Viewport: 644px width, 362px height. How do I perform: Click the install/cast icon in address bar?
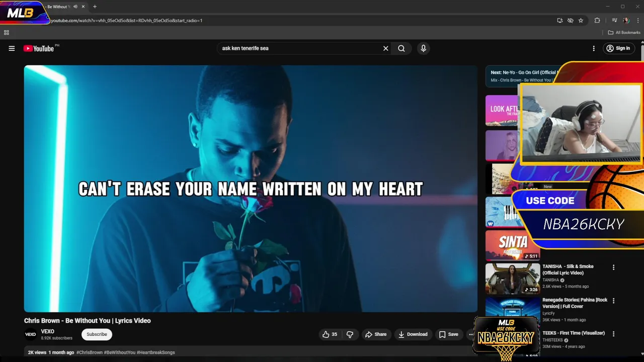tap(560, 21)
